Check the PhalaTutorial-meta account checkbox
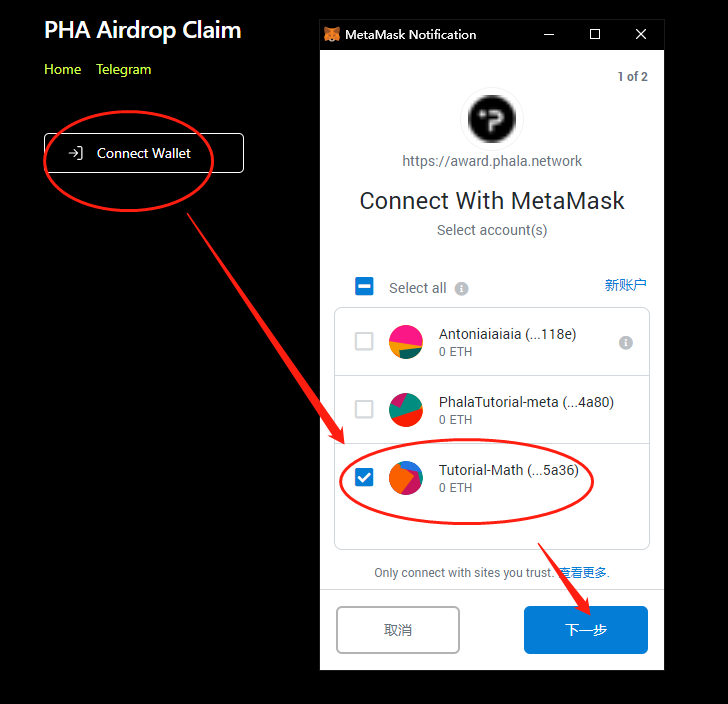728x704 pixels. [x=364, y=409]
